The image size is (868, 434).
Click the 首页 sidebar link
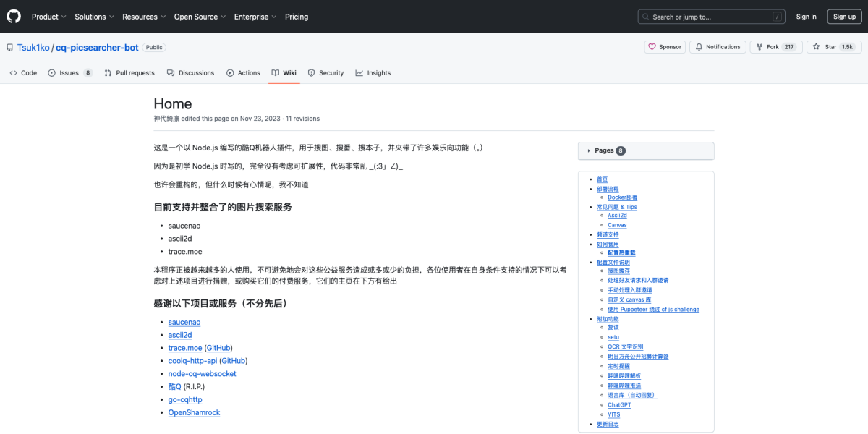tap(603, 179)
